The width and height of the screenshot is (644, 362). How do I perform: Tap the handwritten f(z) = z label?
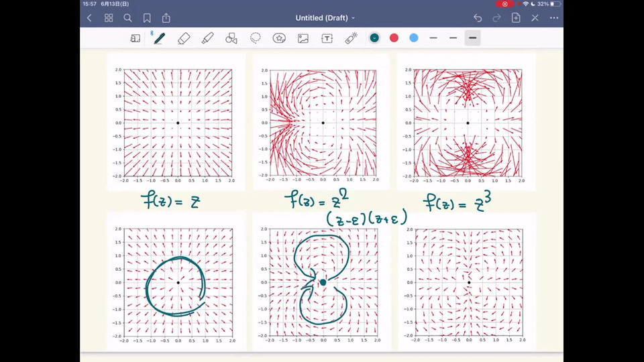tap(170, 201)
